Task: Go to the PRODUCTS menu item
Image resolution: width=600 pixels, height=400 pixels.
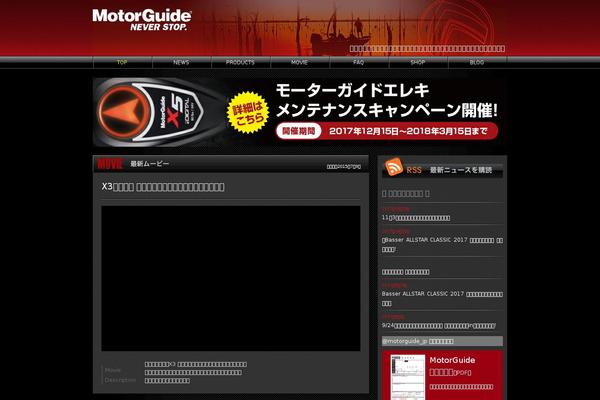Action: pos(240,62)
